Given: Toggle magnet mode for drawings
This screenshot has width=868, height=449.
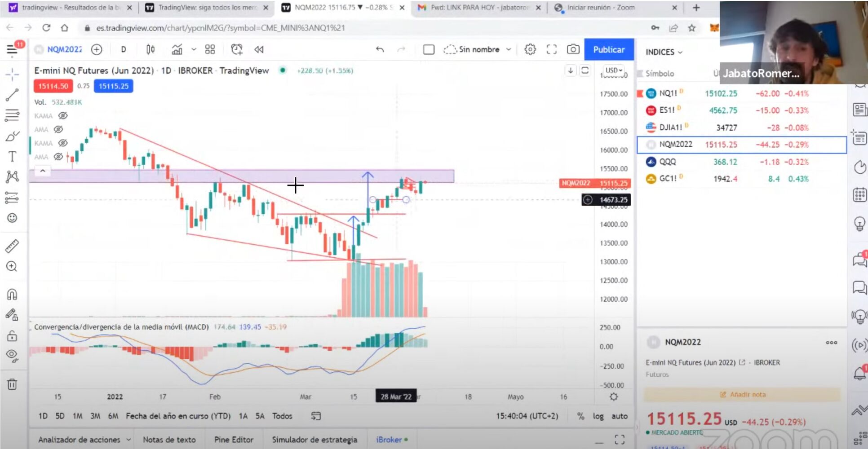Looking at the screenshot, I should click(12, 295).
